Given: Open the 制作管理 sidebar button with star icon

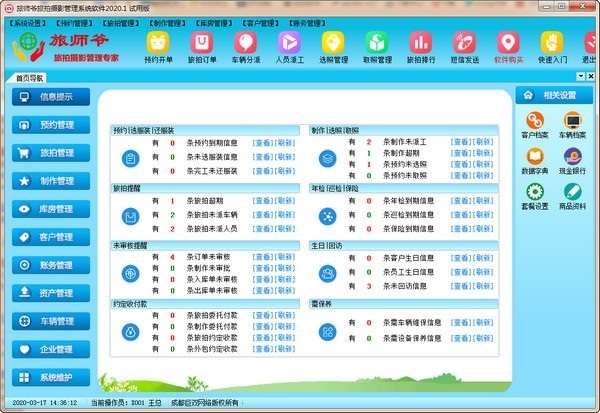Looking at the screenshot, I should coord(51,181).
